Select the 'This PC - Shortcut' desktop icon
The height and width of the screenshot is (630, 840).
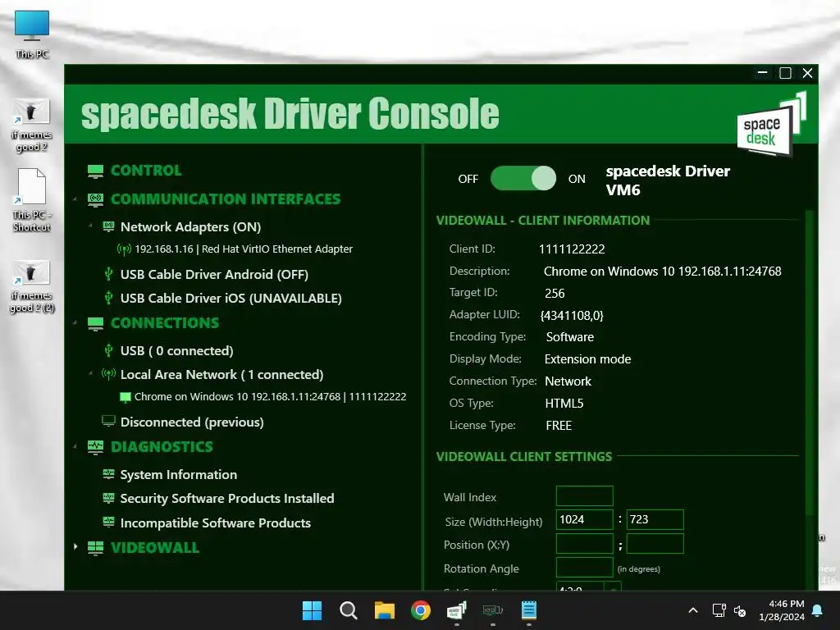pos(32,200)
